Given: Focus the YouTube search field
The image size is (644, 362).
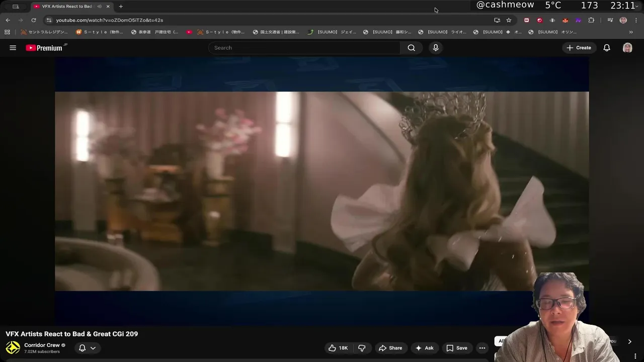Looking at the screenshot, I should [x=304, y=48].
